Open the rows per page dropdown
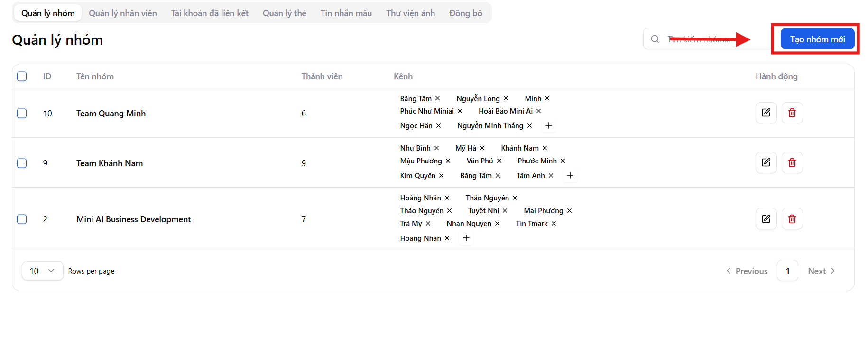The image size is (868, 350). [x=42, y=271]
